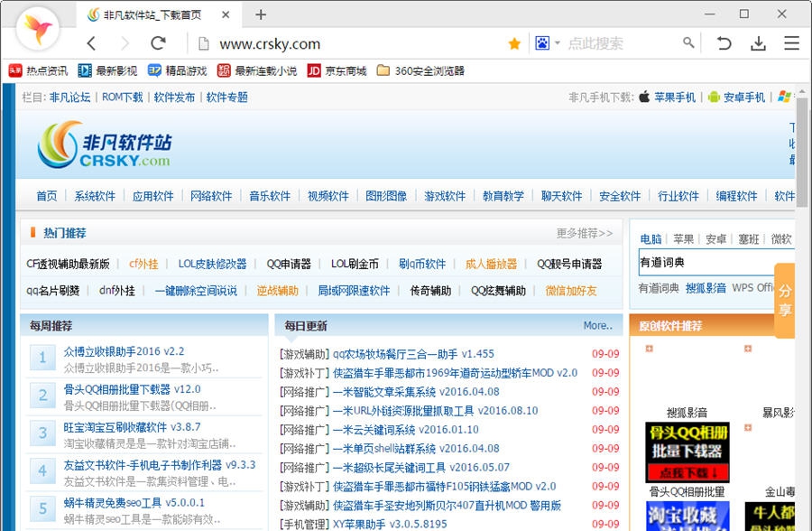Select the Apple icon beside 苹果手机
The width and height of the screenshot is (812, 531).
pyautogui.click(x=644, y=96)
